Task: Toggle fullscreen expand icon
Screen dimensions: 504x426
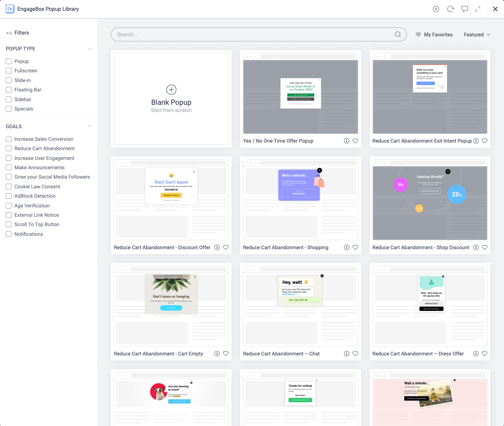Action: pos(478,9)
